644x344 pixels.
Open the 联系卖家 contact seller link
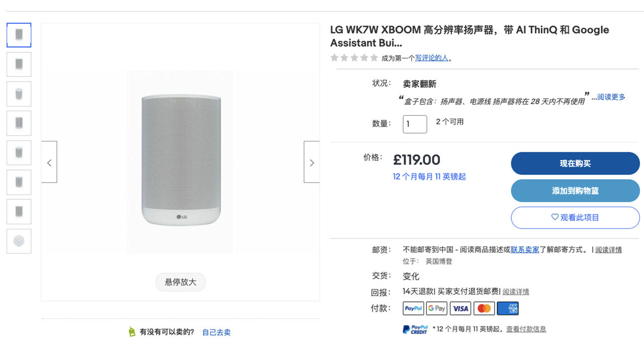point(525,249)
